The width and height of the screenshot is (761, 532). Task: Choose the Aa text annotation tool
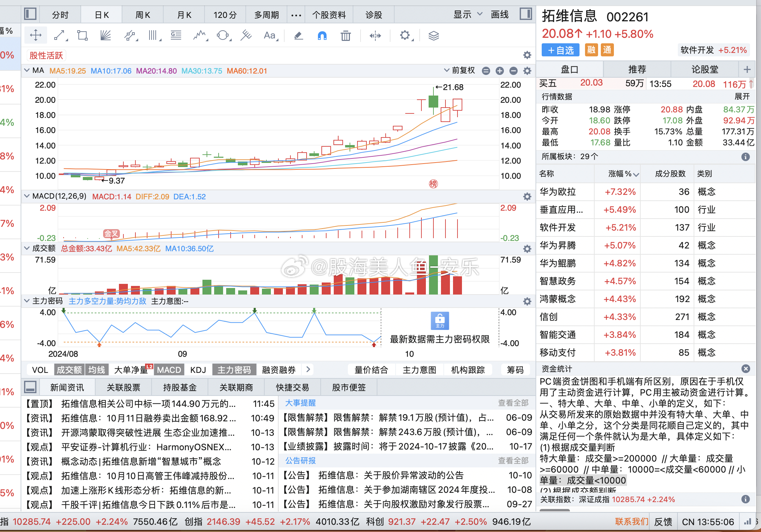[270, 35]
